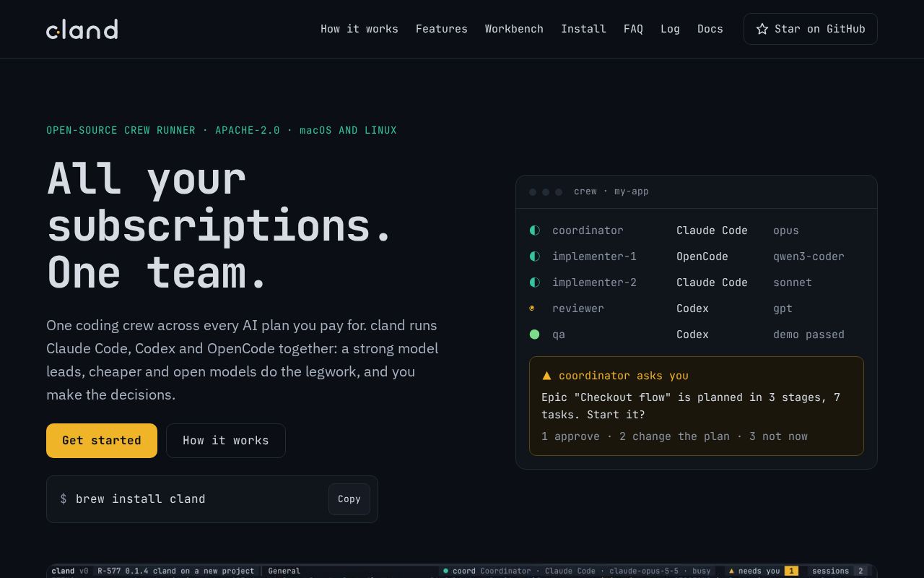Go to the Features section
The image size is (924, 578).
point(442,29)
